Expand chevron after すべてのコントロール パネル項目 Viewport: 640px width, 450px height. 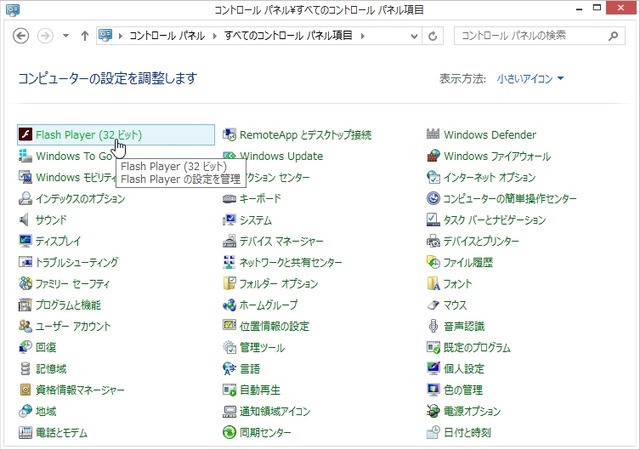pyautogui.click(x=362, y=36)
